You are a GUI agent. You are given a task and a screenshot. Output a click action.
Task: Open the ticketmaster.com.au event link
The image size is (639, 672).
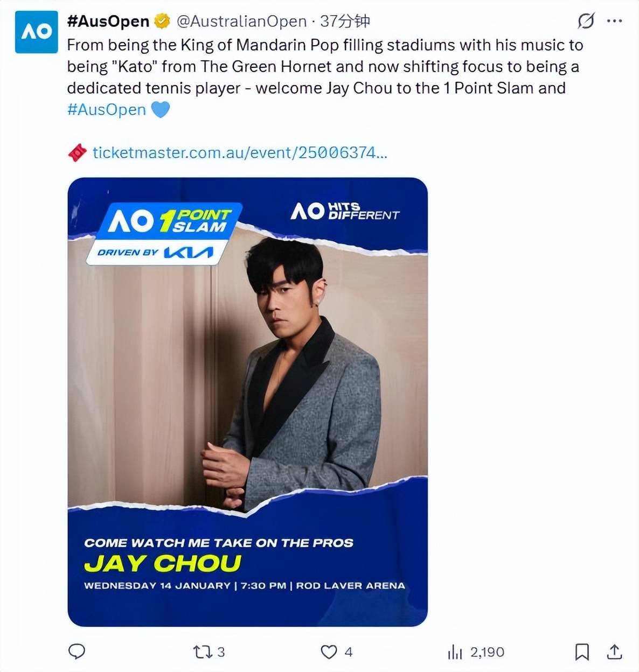(x=240, y=153)
